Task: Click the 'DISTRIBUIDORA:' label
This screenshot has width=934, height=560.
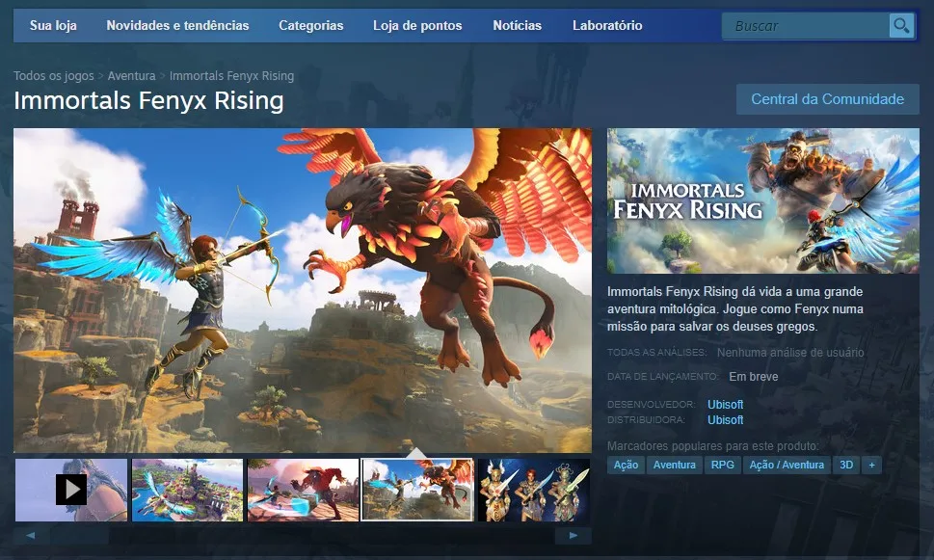Action: [647, 420]
